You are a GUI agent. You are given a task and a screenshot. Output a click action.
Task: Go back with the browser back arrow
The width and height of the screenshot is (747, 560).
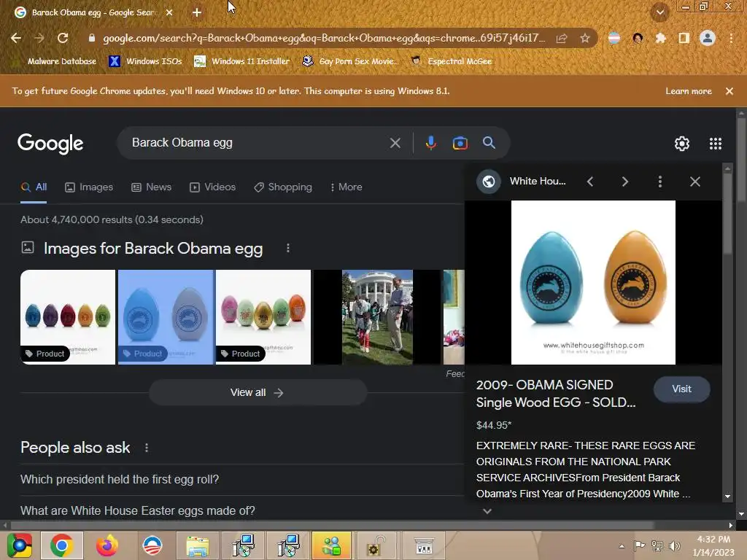[x=16, y=38]
